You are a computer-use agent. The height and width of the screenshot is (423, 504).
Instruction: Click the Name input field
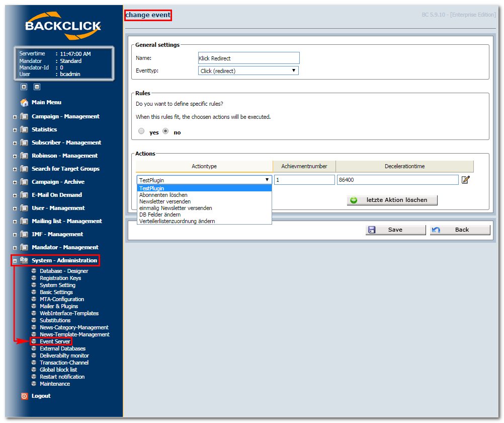click(x=249, y=58)
